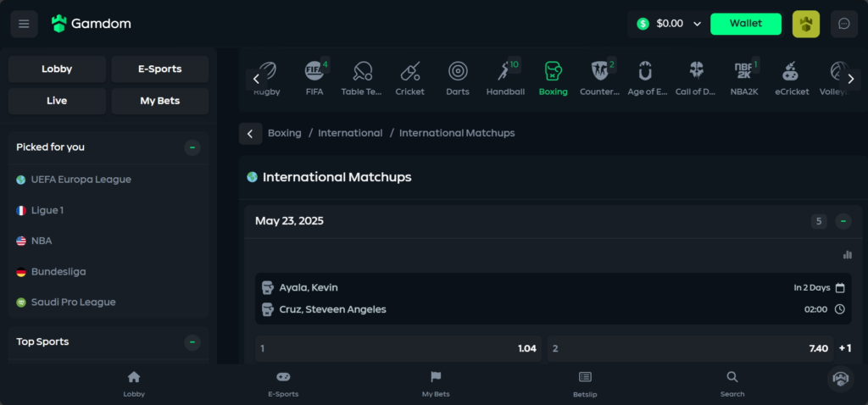
Task: Open the chat bubble icon
Action: tap(844, 24)
